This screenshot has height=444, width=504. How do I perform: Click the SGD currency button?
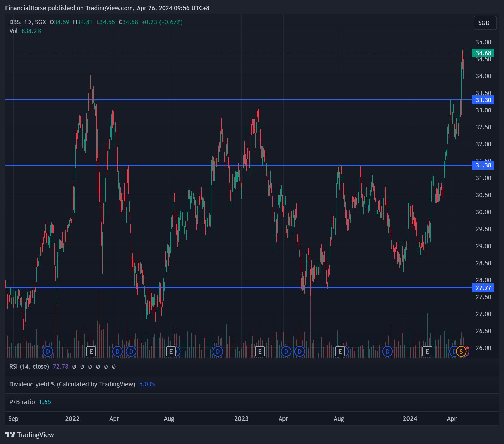pyautogui.click(x=485, y=23)
